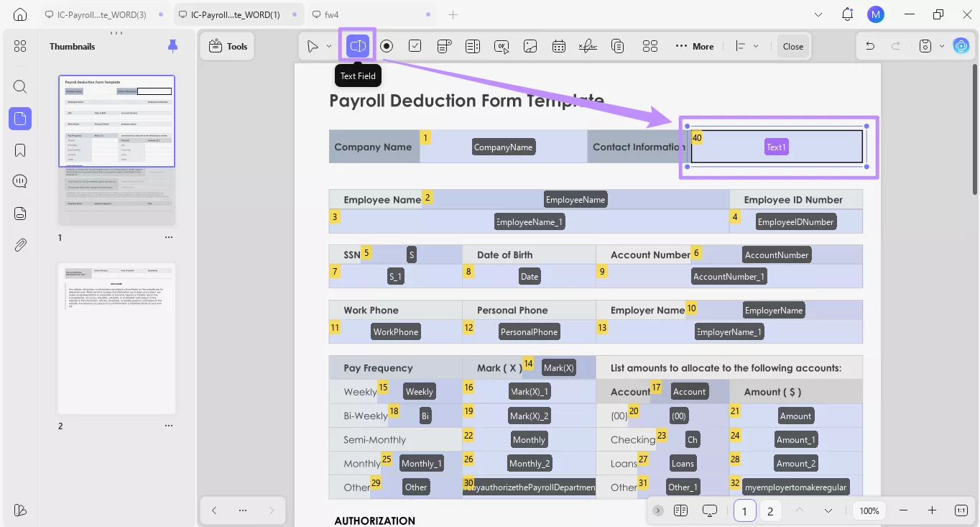Select the Checkbox field tool
This screenshot has width=980, height=527.
coord(415,46)
